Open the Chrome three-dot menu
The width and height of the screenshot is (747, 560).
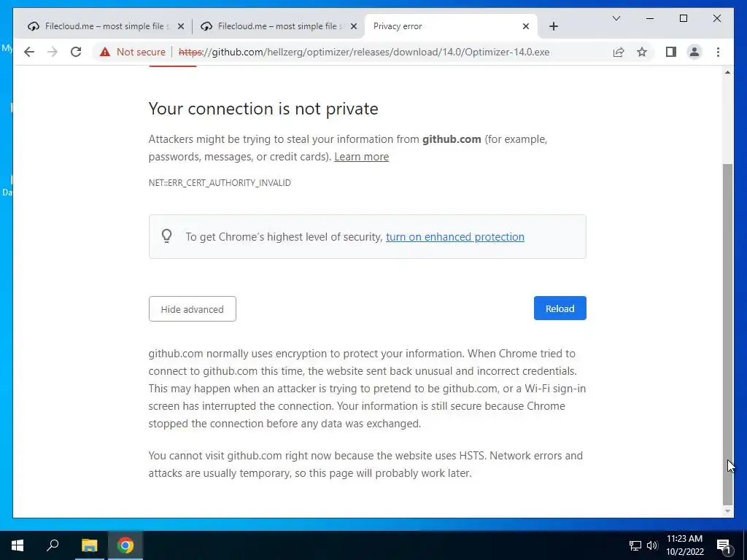click(x=718, y=52)
